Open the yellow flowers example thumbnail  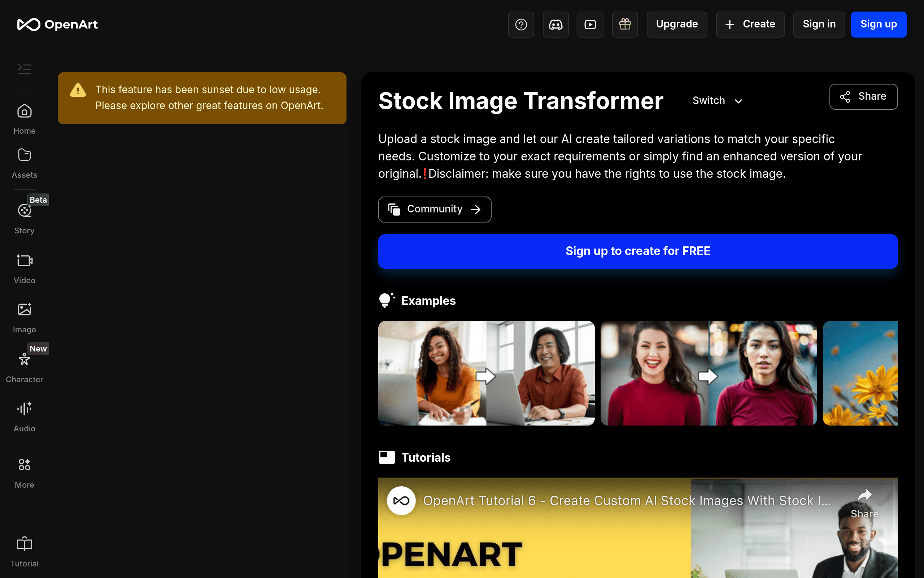tap(860, 373)
